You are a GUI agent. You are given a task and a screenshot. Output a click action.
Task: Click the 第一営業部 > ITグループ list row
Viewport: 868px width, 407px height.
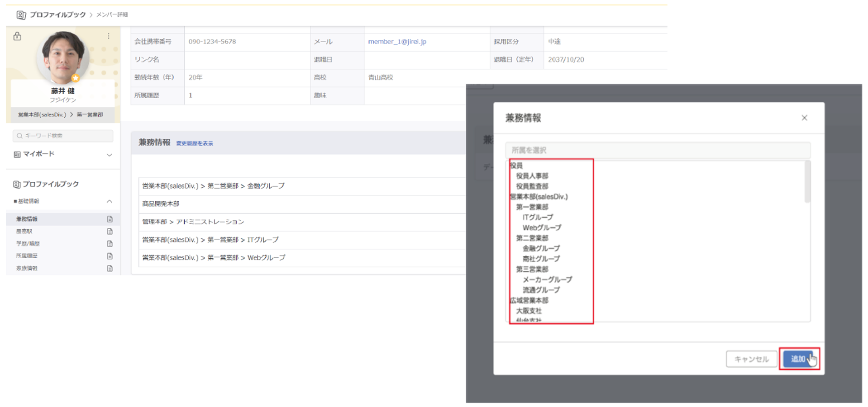click(302, 240)
